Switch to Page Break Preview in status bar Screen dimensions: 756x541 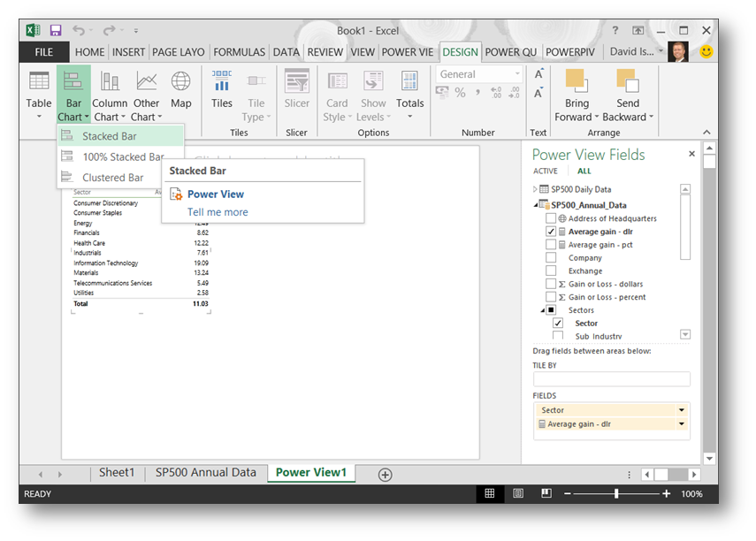click(546, 493)
